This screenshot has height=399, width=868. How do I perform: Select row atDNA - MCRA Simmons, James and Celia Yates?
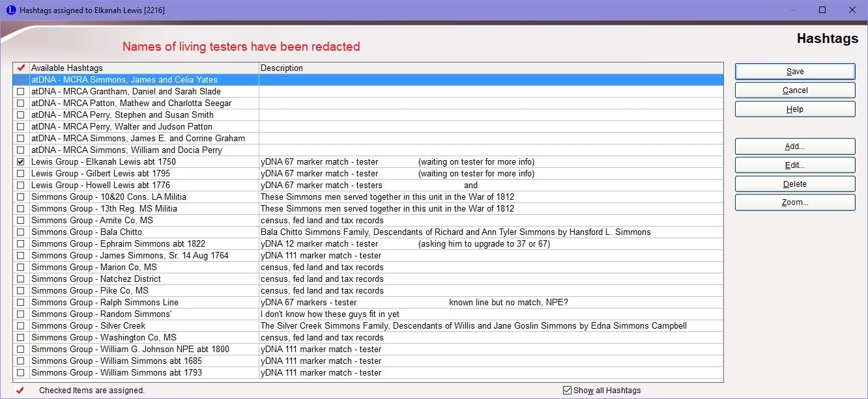368,80
